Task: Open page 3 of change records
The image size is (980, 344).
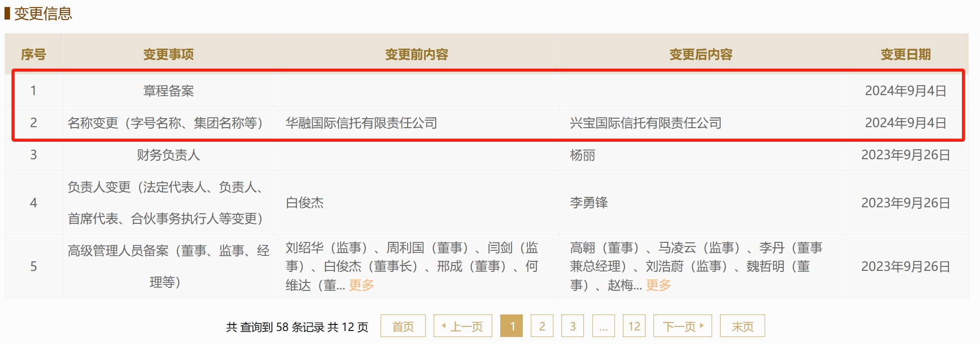Action: 572,326
